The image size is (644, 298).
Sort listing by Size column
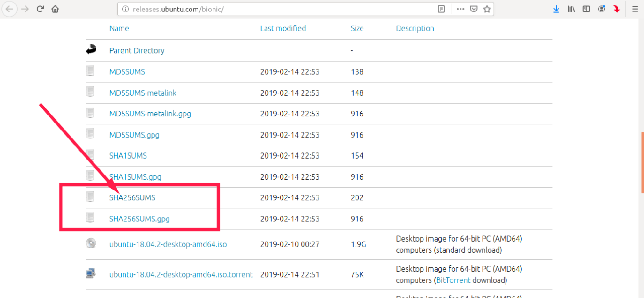coord(357,29)
